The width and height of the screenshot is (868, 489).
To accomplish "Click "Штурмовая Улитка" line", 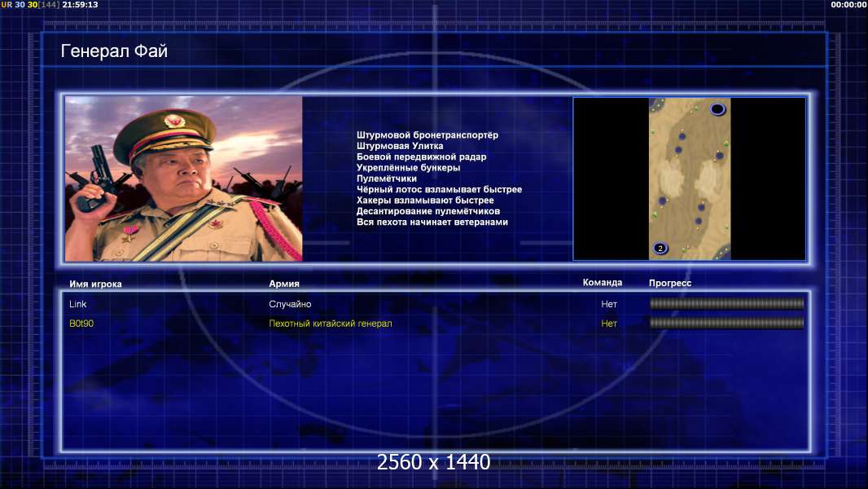I will 400,146.
